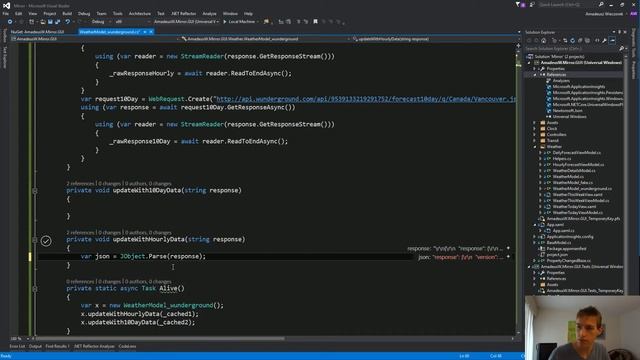Pin the response debugger data tip
640x360 pixels.
[x=508, y=248]
